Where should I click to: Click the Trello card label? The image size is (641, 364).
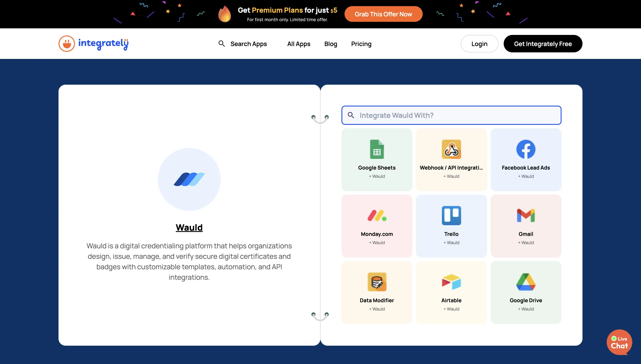[x=451, y=234]
